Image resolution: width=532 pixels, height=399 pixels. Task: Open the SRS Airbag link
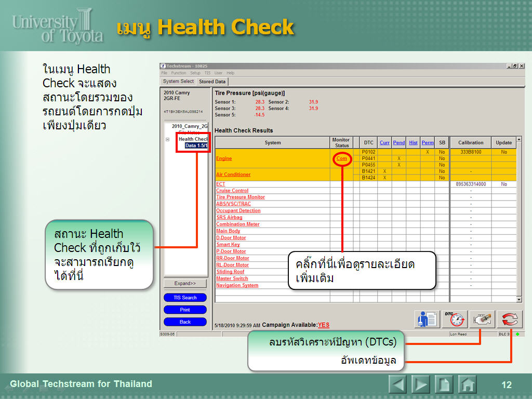229,218
